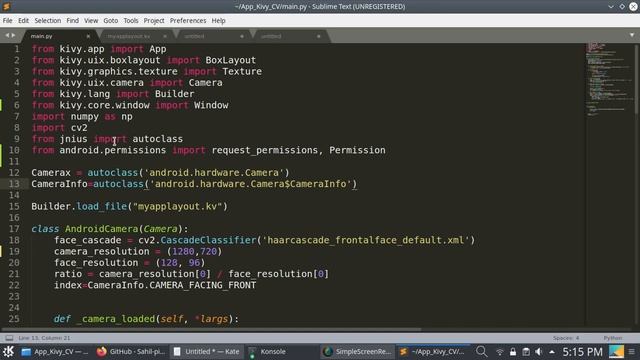The height and width of the screenshot is (360, 640).
Task: Click 'BoxLayout' on line 2
Action: [x=231, y=60]
